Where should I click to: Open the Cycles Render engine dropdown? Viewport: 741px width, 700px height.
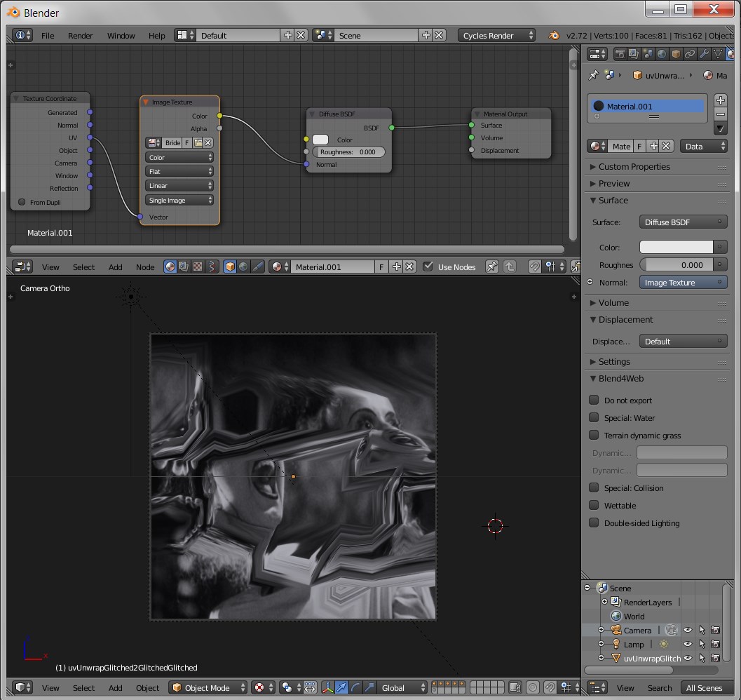[496, 36]
